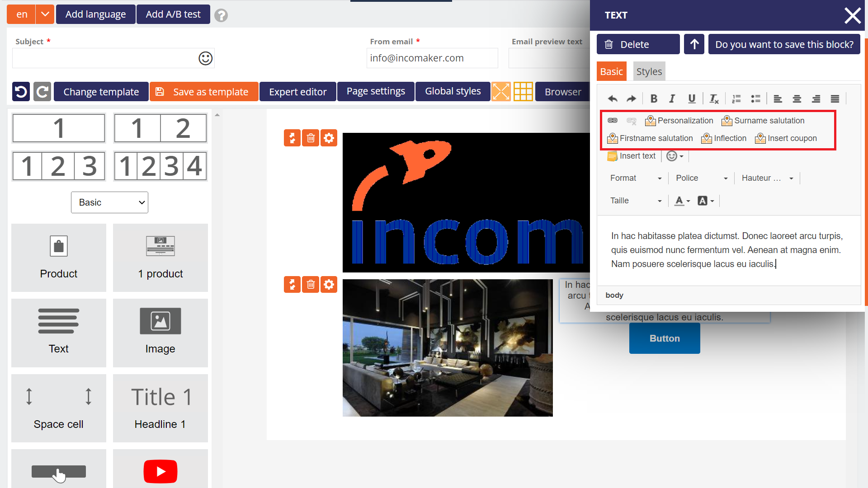
Task: Click the font color swatch
Action: click(679, 200)
